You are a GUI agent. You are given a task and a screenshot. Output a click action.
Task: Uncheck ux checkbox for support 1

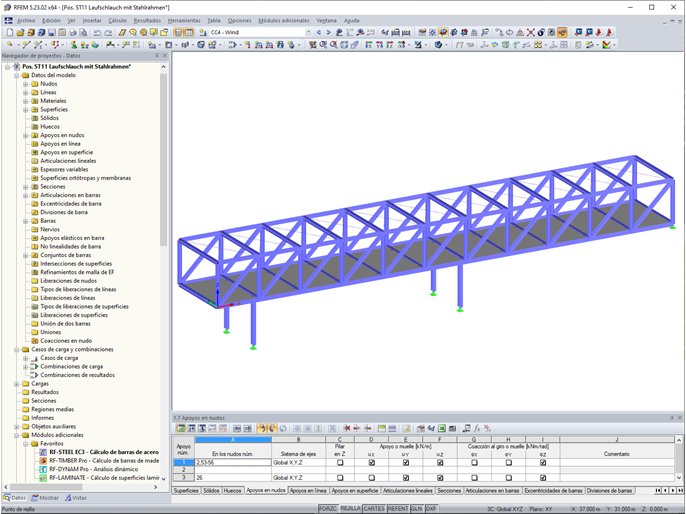tap(371, 462)
